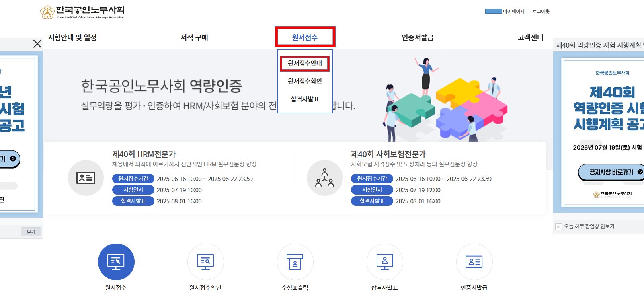Open the 원서접수확인 circular icon

point(206,262)
